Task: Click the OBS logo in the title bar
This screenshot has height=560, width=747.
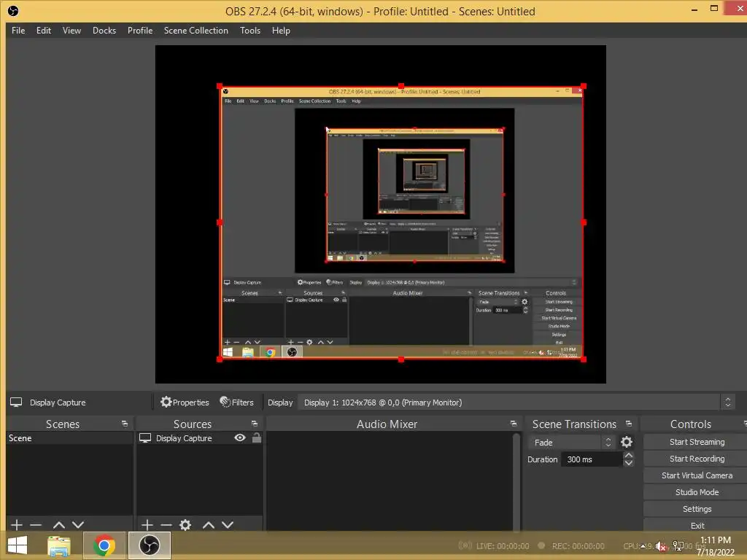Action: click(x=13, y=11)
